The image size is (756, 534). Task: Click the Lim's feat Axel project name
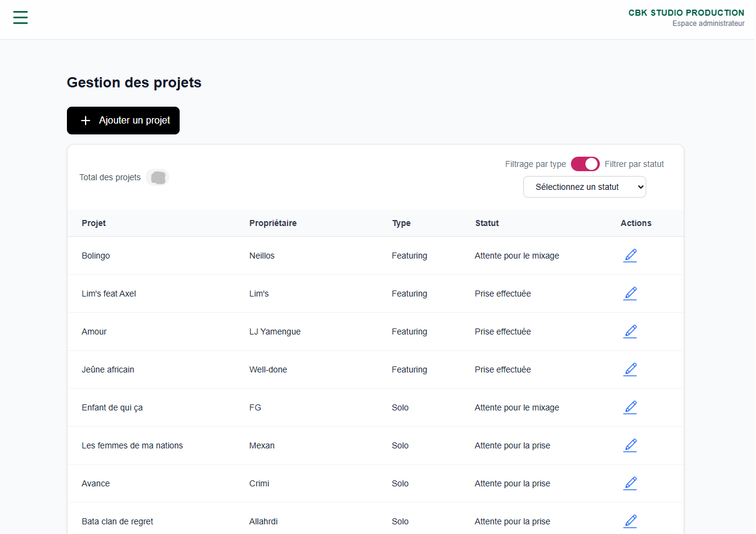tap(109, 294)
